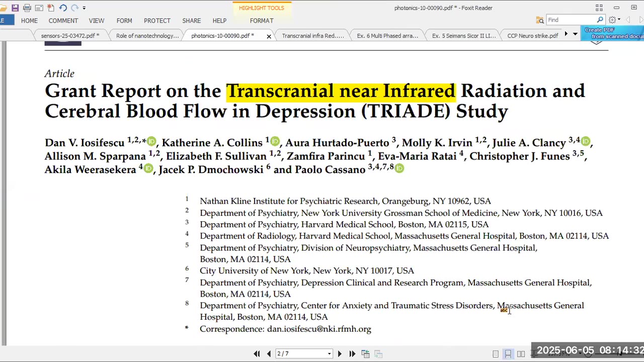Click into the Find search field
644x362 pixels.
572,20
